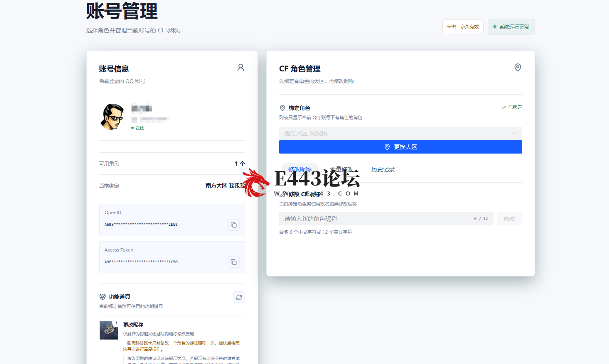
Task: Click the 已绑定 status label
Action: 512,107
